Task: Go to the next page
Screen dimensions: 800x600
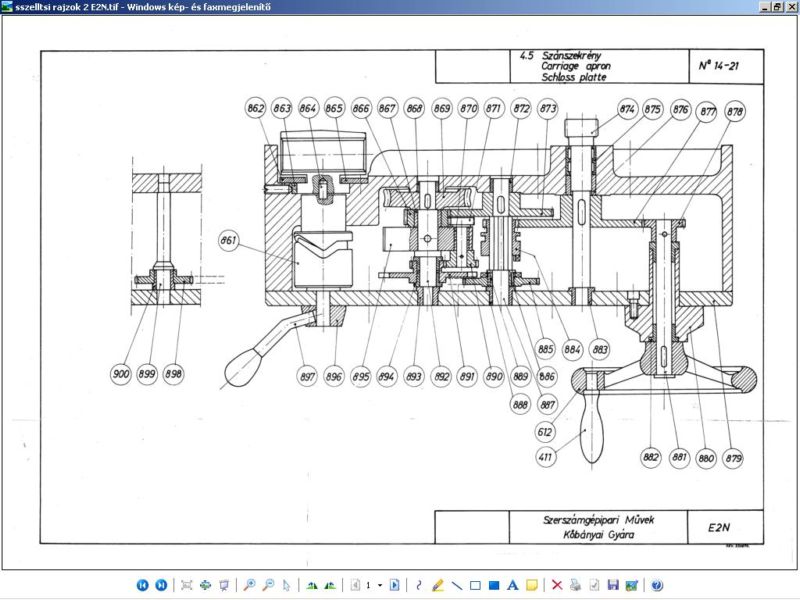Action: pyautogui.click(x=394, y=585)
